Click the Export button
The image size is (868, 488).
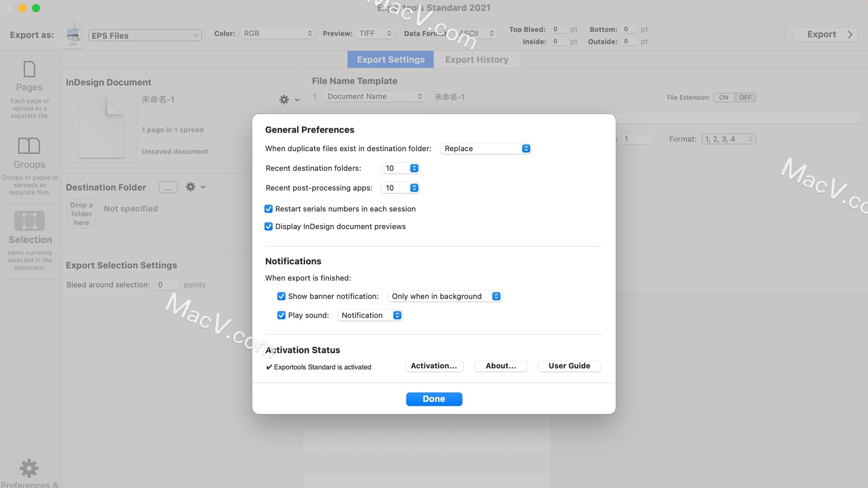pos(826,34)
